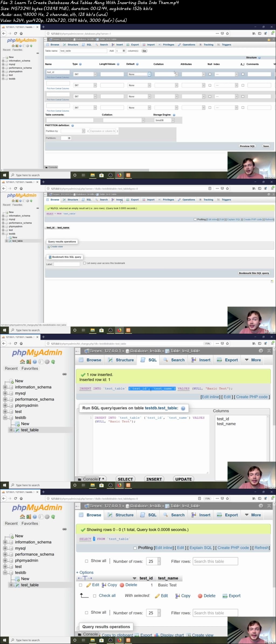Click the horizontal scrollbar at the bottom of the table-creation frame
This screenshot has height=644, width=276.
pyautogui.click(x=75, y=170)
